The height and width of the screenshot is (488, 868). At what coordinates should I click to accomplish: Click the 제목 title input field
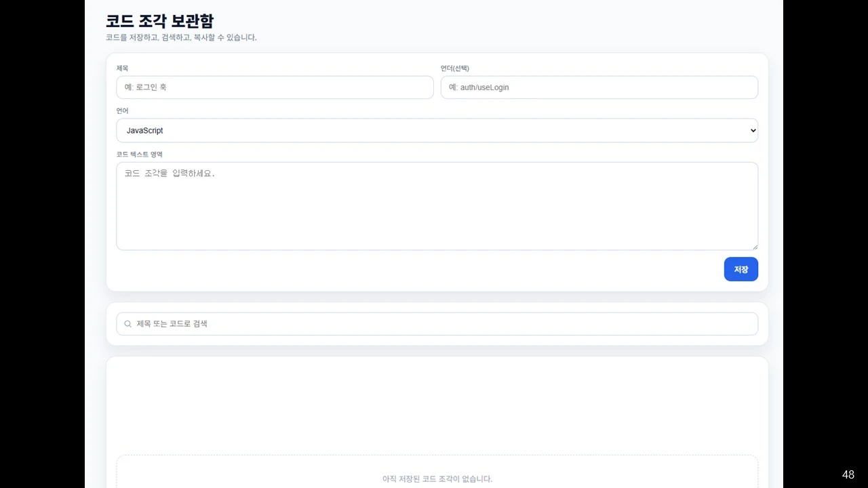pos(275,87)
